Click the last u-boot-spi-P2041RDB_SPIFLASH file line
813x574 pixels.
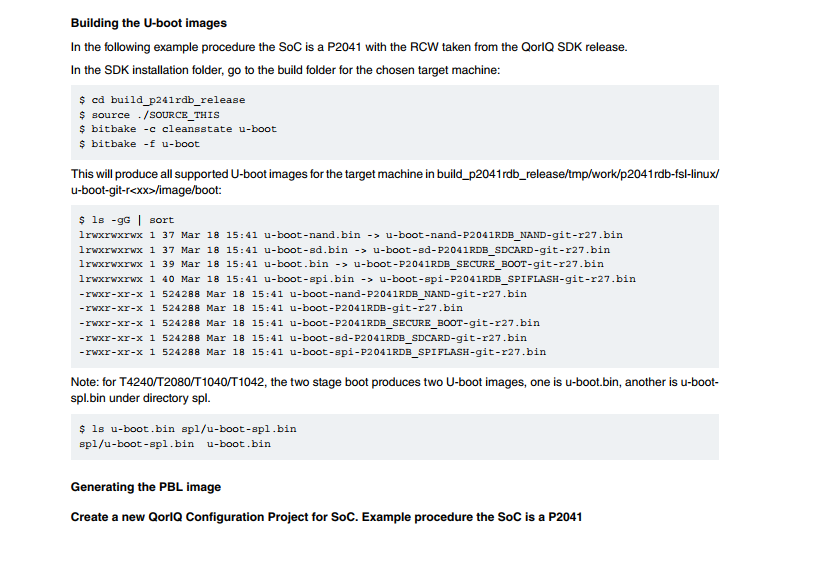coord(312,352)
